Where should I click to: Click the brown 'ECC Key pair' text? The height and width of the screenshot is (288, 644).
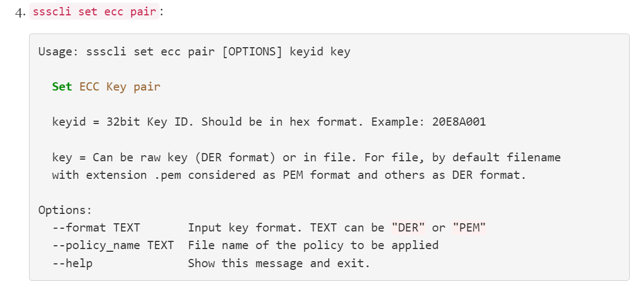click(120, 87)
